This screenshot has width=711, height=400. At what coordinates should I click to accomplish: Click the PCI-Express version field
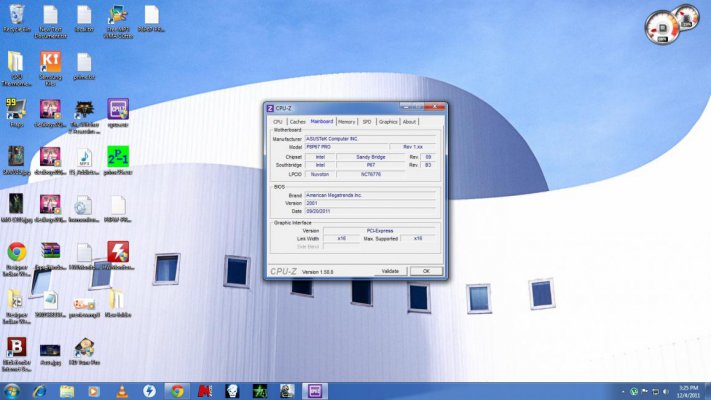coord(380,230)
